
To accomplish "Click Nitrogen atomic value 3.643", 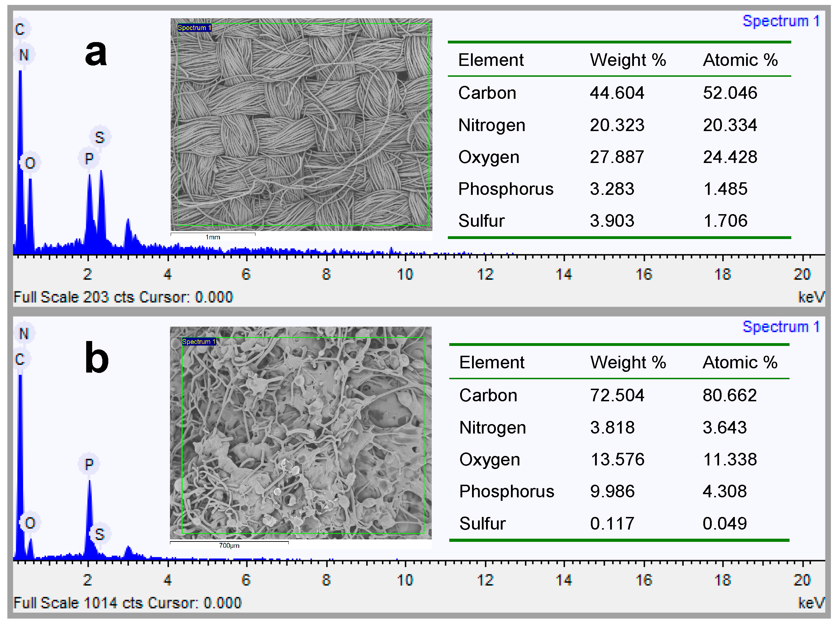I will (725, 428).
